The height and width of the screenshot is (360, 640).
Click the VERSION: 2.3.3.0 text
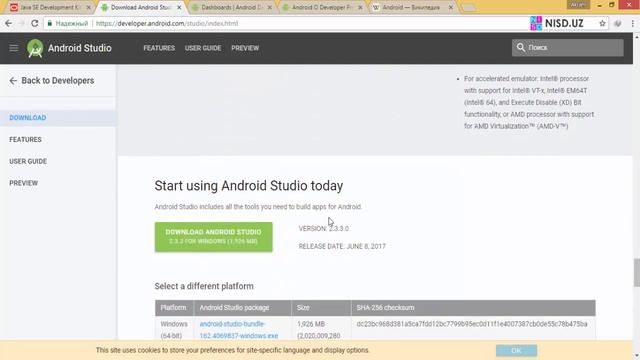[324, 229]
